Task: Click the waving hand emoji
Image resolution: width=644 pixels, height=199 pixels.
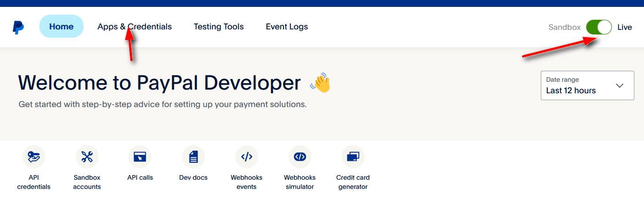Action: 320,83
